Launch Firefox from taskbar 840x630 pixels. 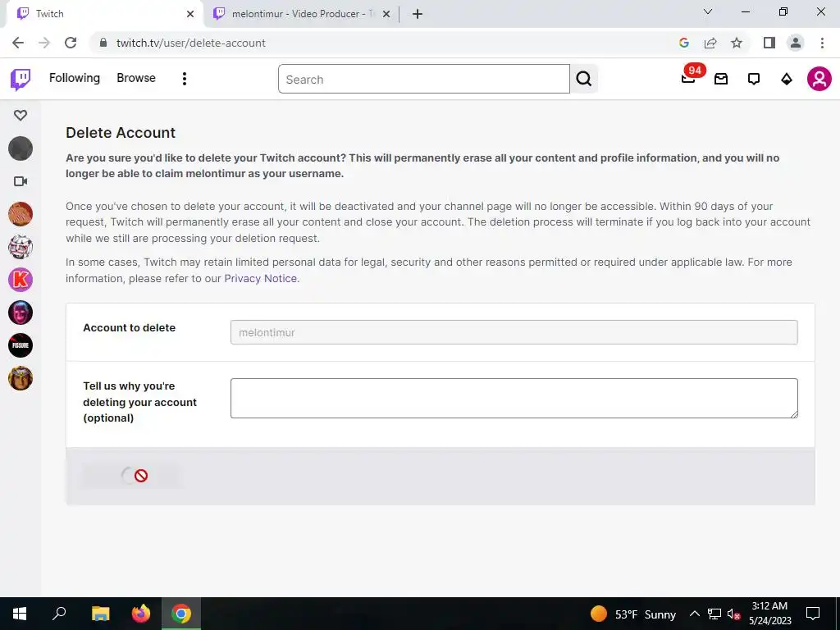click(141, 614)
